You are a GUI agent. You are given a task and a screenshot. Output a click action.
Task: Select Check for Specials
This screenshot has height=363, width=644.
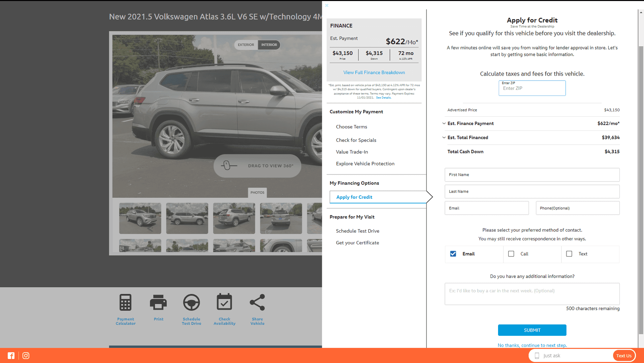[x=356, y=140]
